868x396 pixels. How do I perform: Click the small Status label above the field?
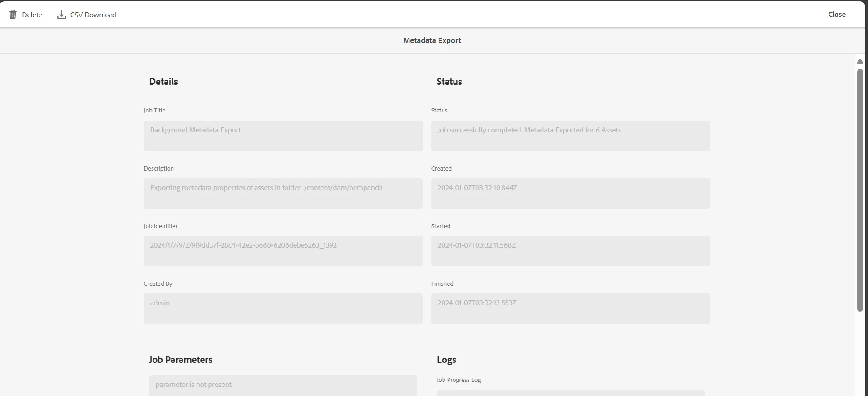pyautogui.click(x=439, y=111)
